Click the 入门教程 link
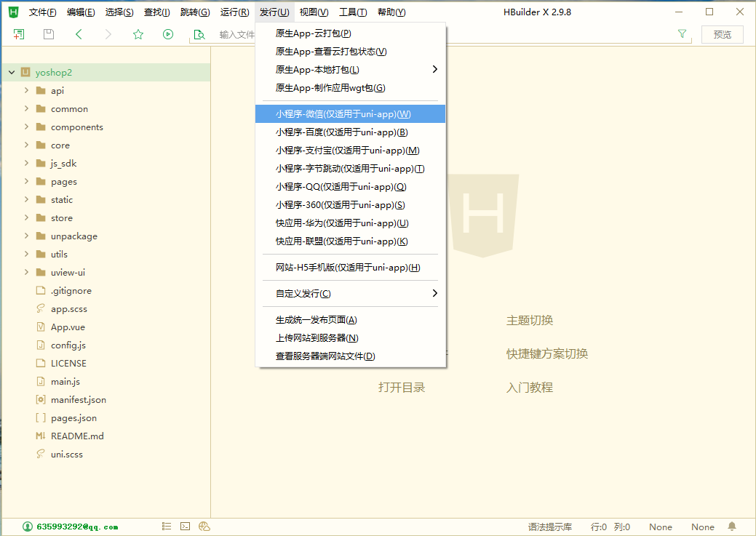756x536 pixels. coord(530,388)
